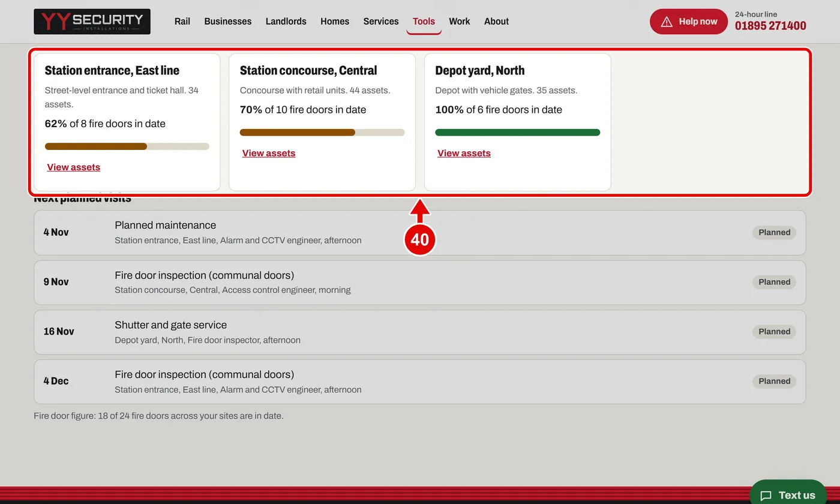Click the Station concourse 70% progress bar
The height and width of the screenshot is (504, 840).
point(322,133)
